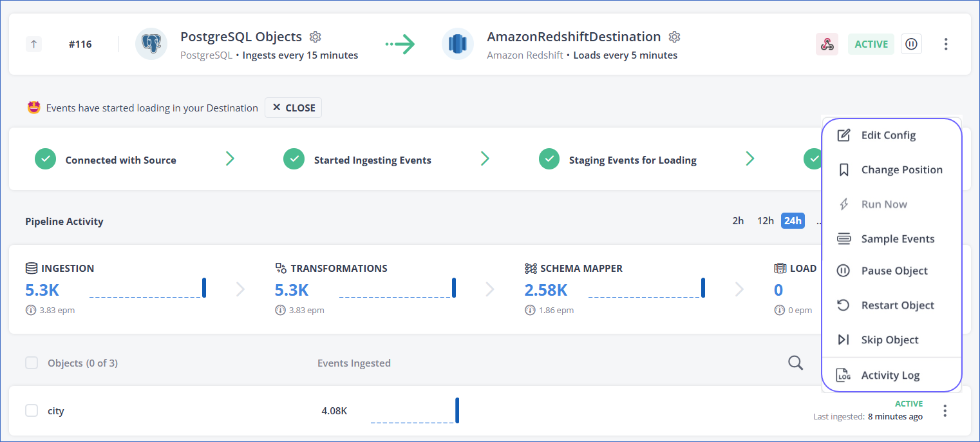The height and width of the screenshot is (442, 980).
Task: Click 4.08K events ingested value
Action: pyautogui.click(x=334, y=410)
